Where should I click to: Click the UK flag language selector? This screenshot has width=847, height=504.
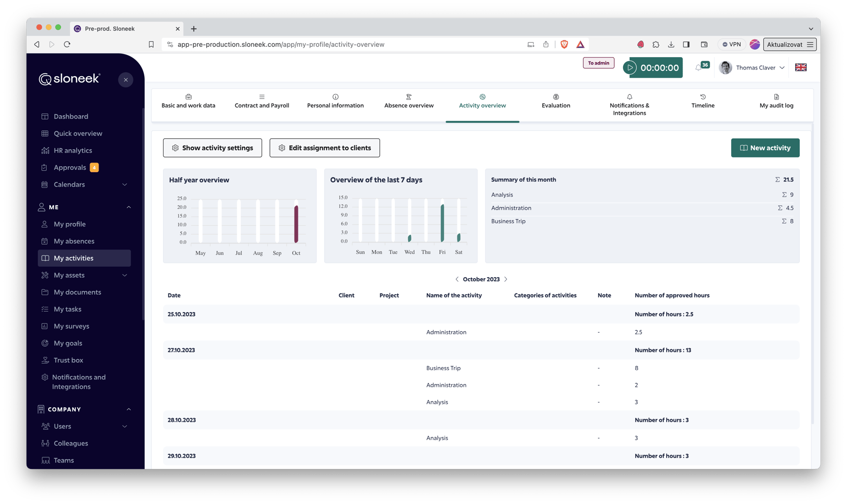(801, 67)
